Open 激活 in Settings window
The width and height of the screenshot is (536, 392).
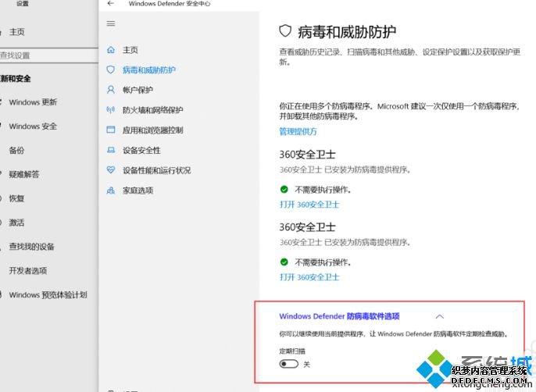tap(16, 223)
